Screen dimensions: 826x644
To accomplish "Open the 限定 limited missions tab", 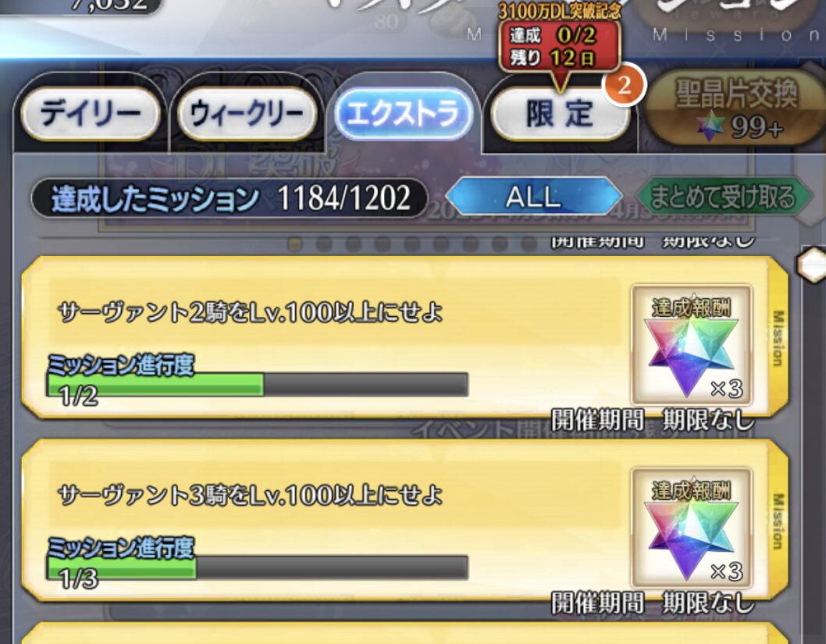I will click(x=560, y=114).
